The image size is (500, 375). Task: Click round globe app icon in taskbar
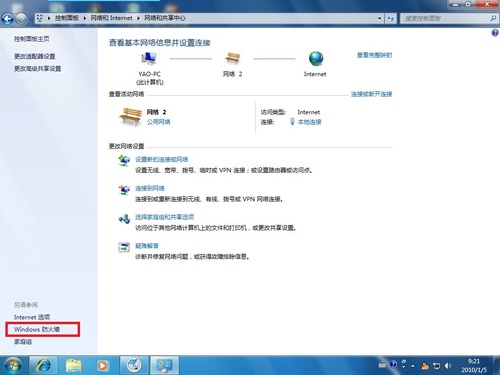point(134,365)
